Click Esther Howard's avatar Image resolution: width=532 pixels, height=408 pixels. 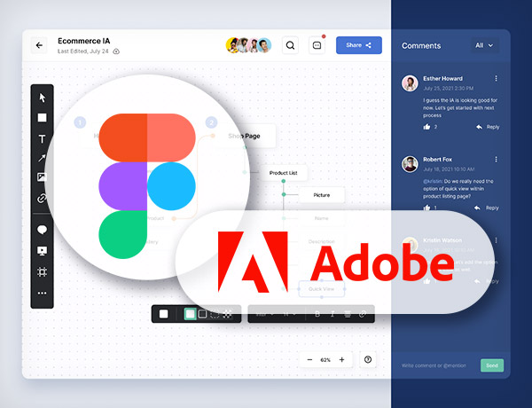[x=410, y=83]
